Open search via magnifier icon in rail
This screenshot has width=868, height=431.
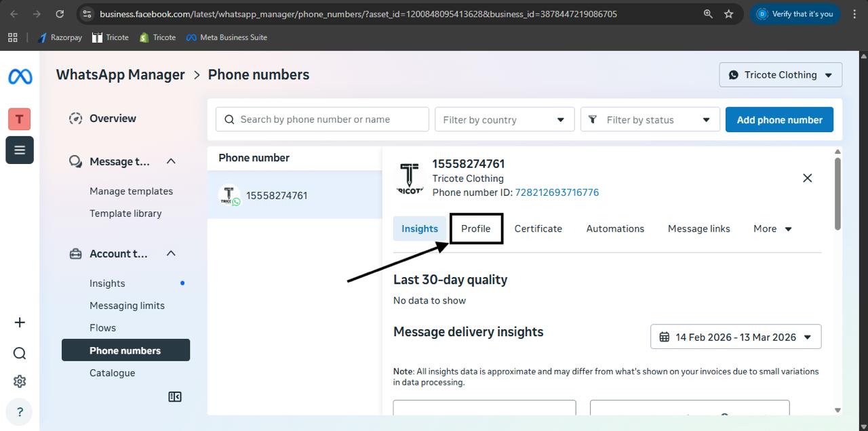[x=20, y=353]
